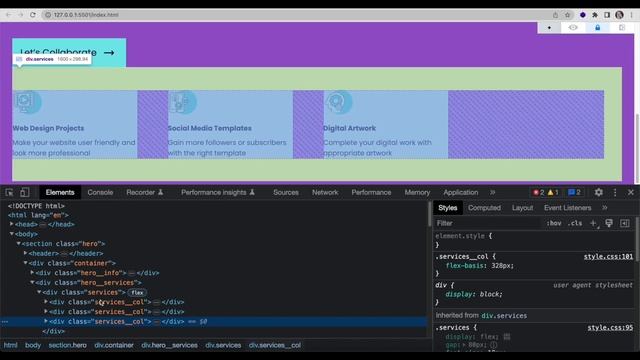Bookmark this page with the star icon

pos(567,15)
